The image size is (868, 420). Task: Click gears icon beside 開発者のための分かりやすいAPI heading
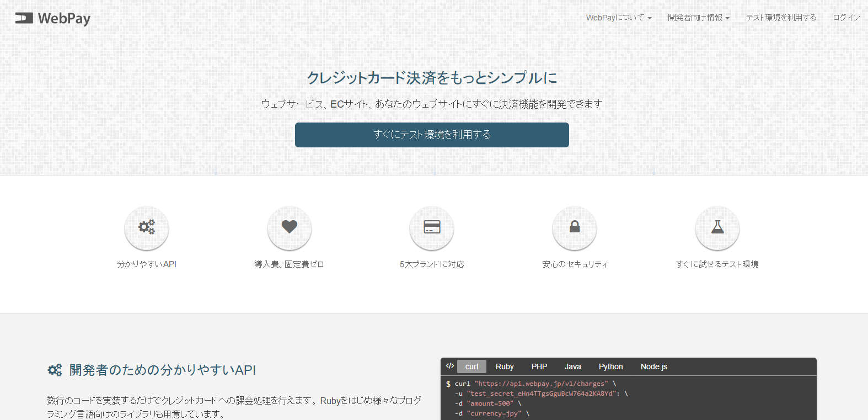point(55,370)
